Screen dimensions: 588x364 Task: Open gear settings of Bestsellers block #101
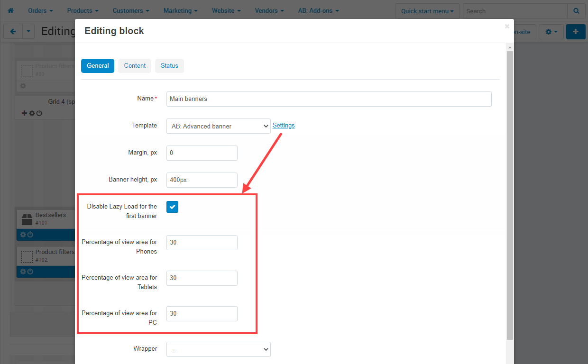(23, 235)
